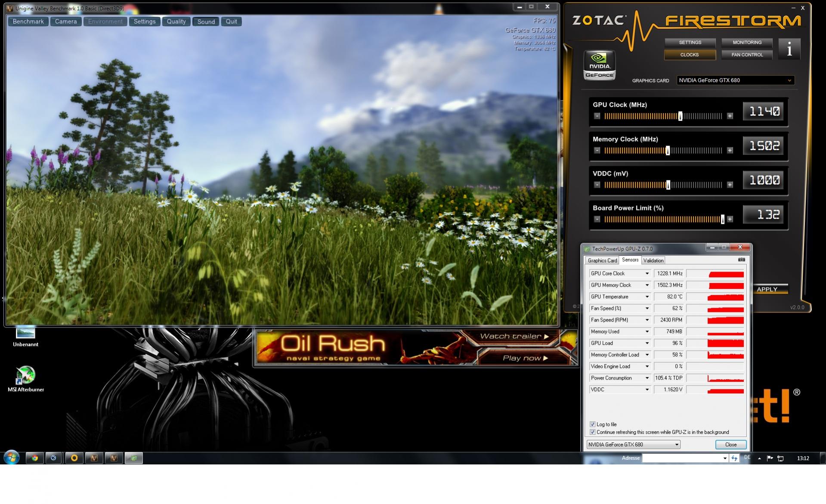Screen dimensions: 826x504
Task: Click the GPU Clock slider handle
Action: coord(681,116)
